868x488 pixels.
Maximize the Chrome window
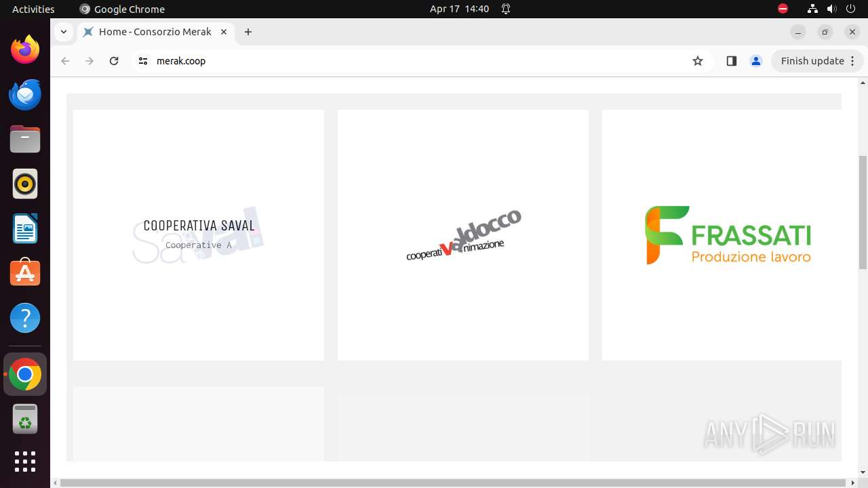point(825,32)
